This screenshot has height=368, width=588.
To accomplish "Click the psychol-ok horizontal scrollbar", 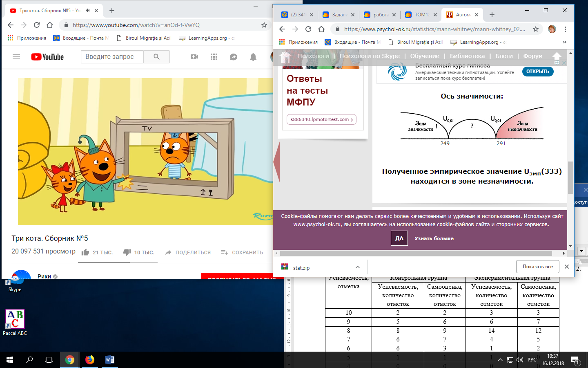I will (x=416, y=253).
